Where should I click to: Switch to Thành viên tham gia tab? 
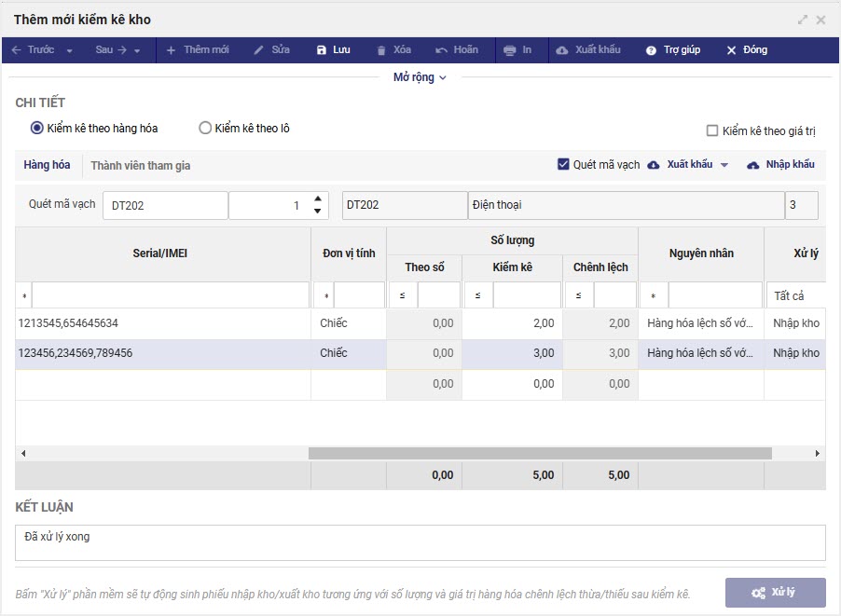click(x=140, y=166)
